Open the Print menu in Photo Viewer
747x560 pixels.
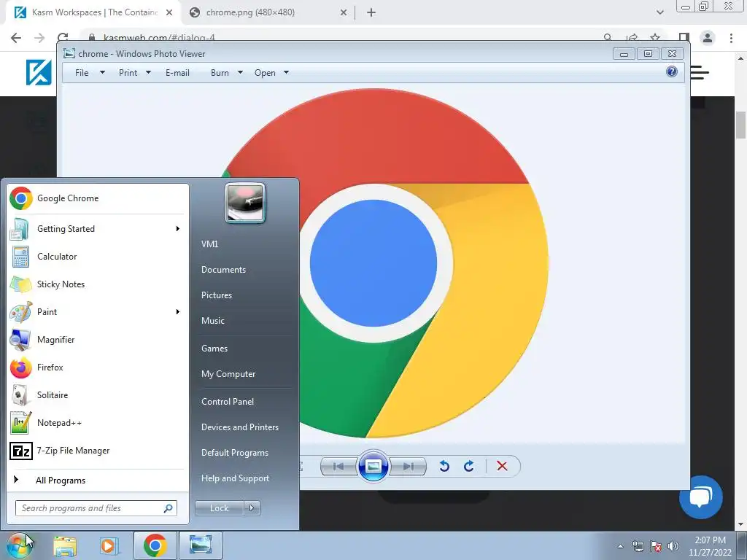pos(134,73)
